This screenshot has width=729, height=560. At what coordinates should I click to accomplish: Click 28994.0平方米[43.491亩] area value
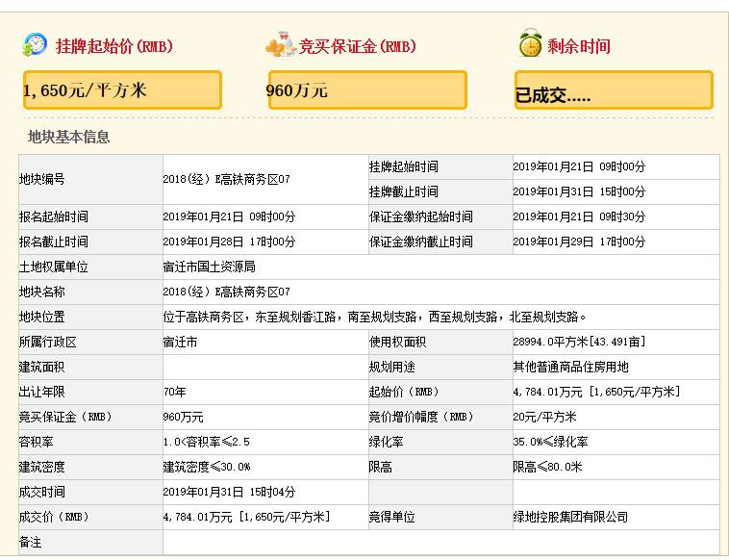point(579,343)
